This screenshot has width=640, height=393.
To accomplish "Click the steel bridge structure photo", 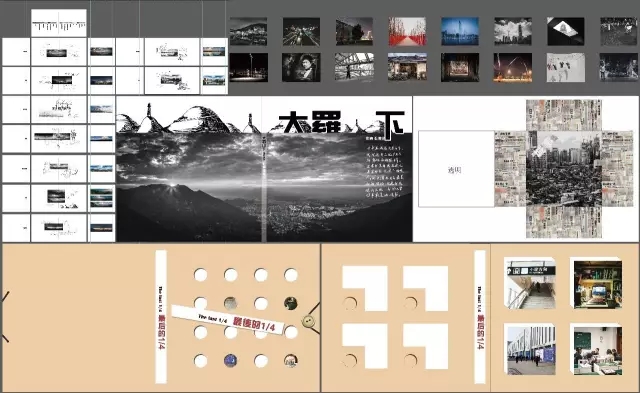I will [354, 67].
